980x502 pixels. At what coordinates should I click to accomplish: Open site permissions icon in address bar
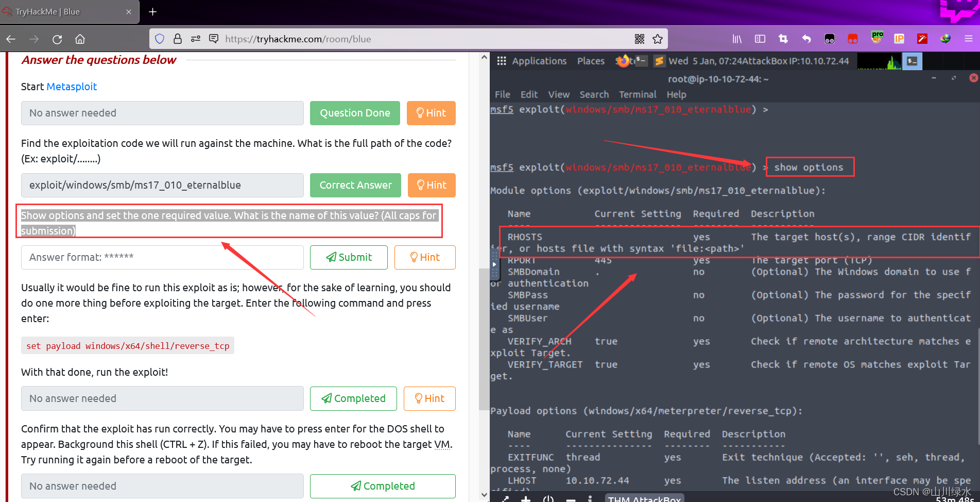[x=196, y=39]
